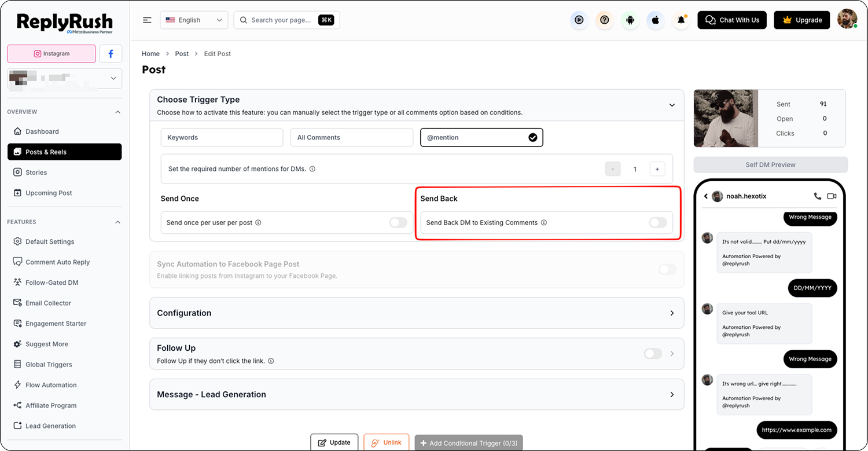868x451 pixels.
Task: Open Stories in sidebar
Action: tap(65, 173)
